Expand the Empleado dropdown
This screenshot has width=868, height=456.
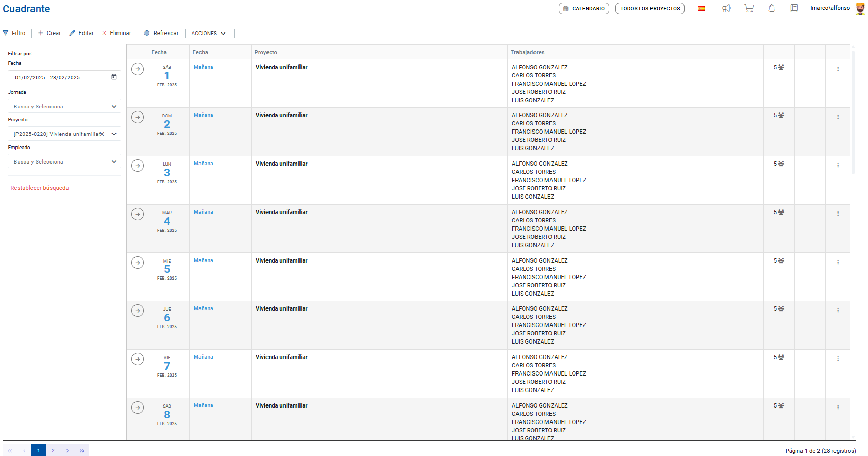114,161
